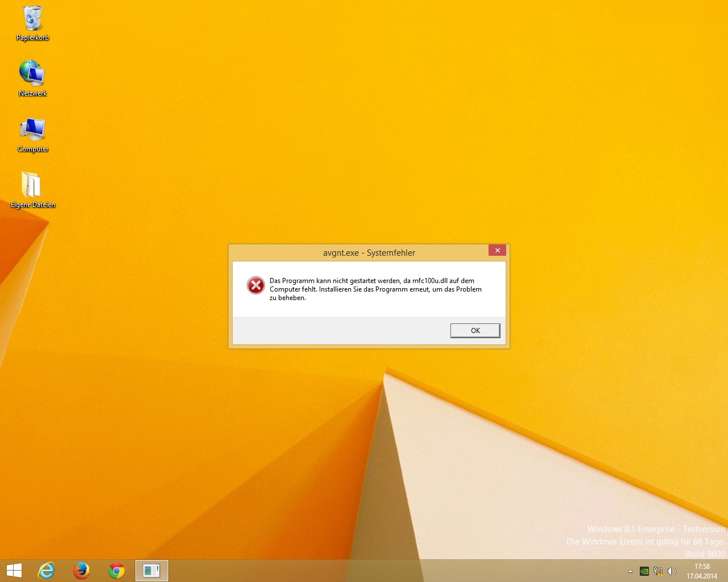Select the active error dialog taskbar button
The width and height of the screenshot is (728, 582).
point(152,571)
